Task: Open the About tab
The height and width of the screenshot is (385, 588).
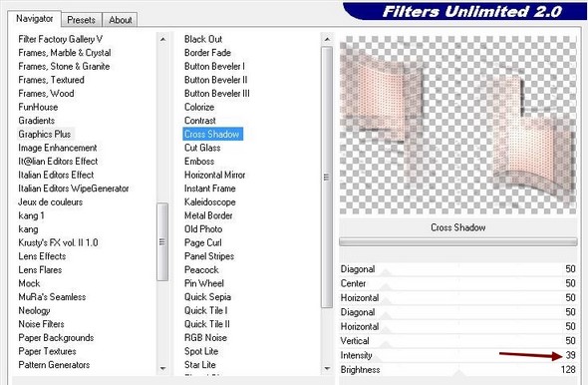Action: 120,20
